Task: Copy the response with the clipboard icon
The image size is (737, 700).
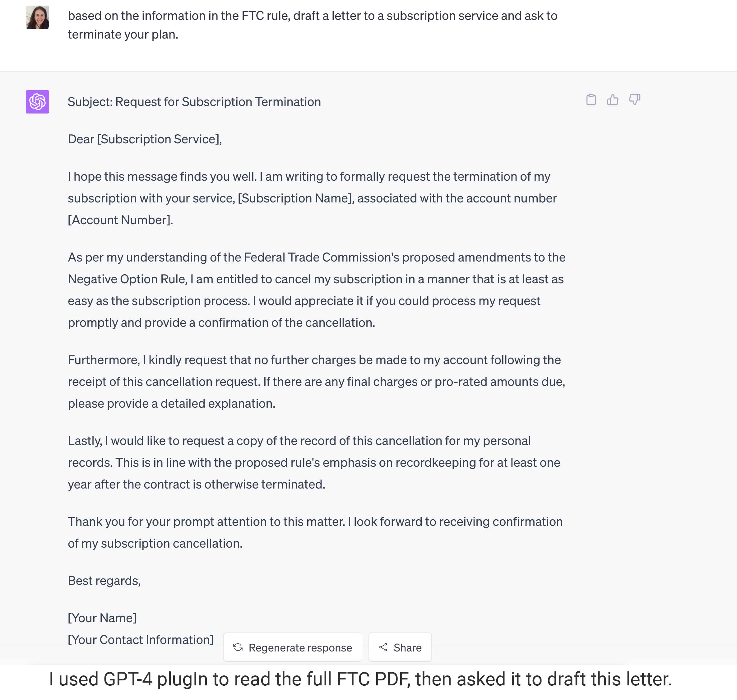Action: click(x=591, y=100)
